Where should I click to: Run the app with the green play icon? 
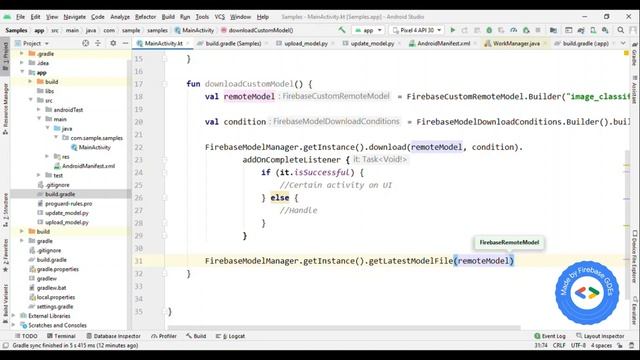pos(453,30)
